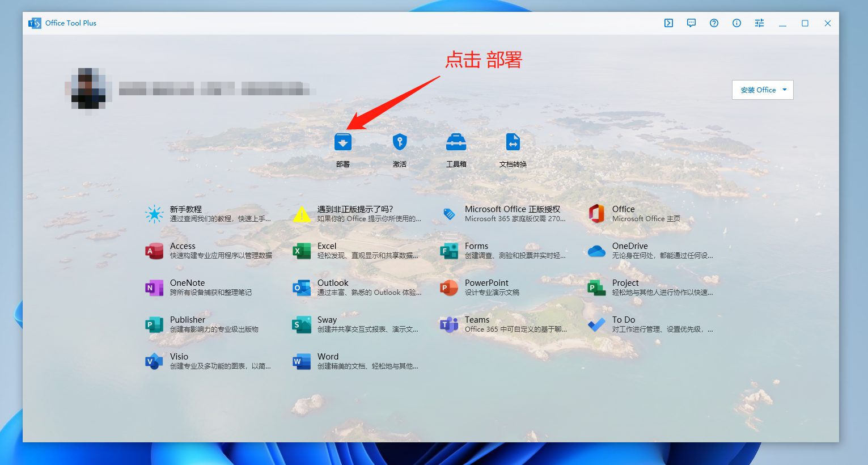Screen dimensions: 868x465
Task: Open the 部署 (Deploy) icon
Action: point(343,142)
